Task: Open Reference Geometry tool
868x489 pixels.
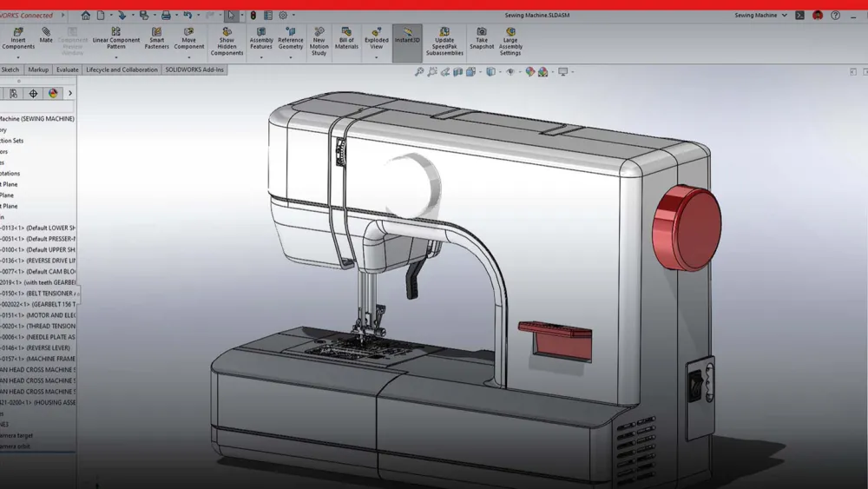Action: [x=291, y=39]
